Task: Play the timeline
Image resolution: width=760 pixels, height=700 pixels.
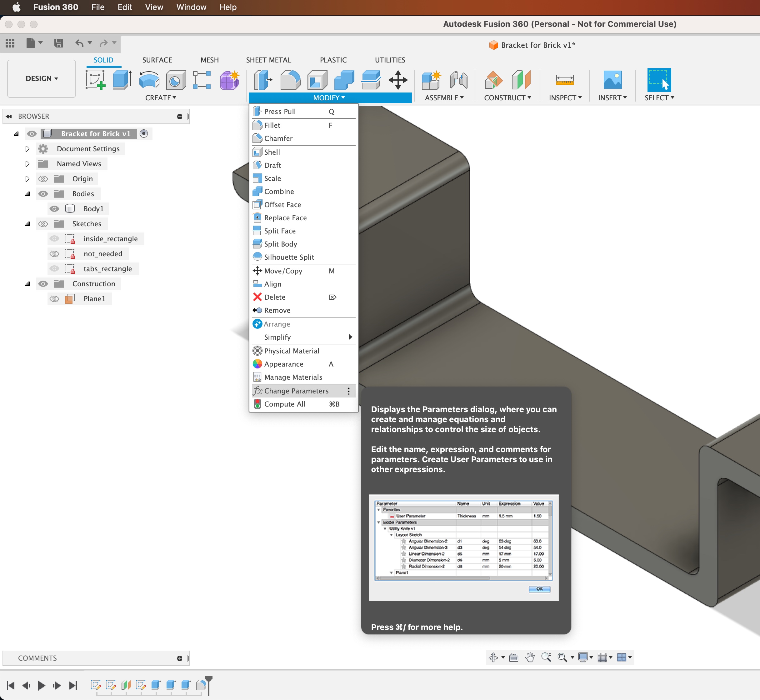Action: click(x=42, y=685)
